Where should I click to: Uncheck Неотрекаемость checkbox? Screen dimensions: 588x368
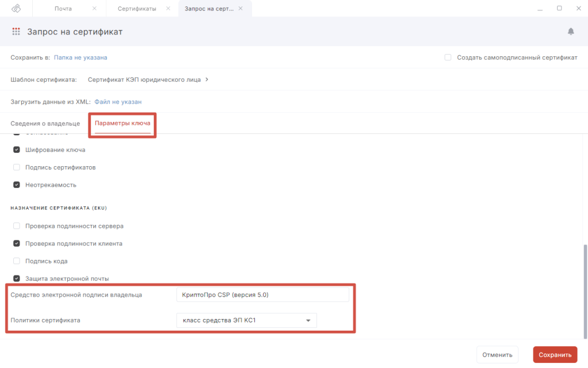(x=17, y=185)
